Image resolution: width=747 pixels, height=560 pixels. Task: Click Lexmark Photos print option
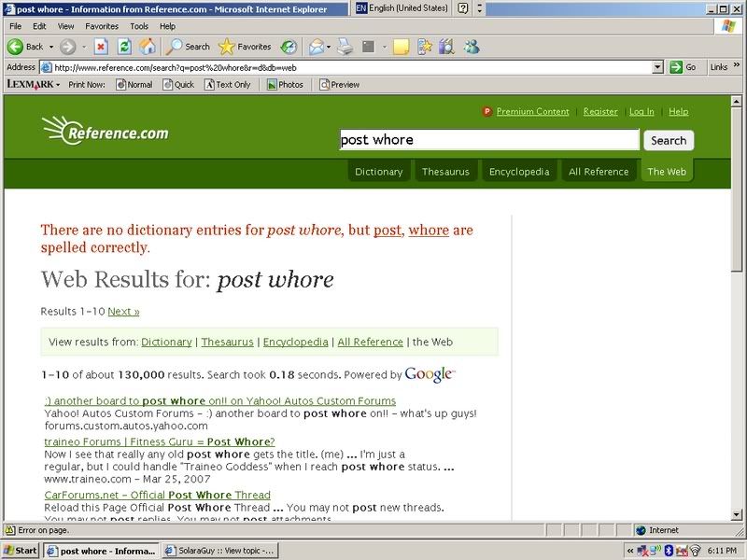tap(285, 85)
